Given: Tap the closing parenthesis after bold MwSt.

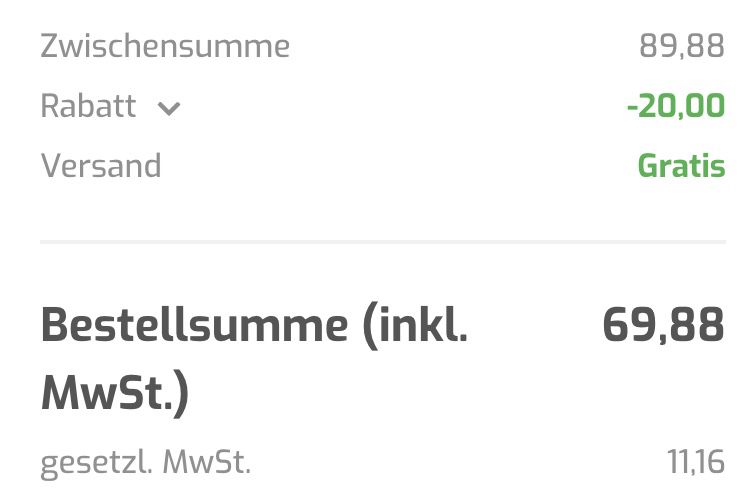Looking at the screenshot, I should (181, 394).
